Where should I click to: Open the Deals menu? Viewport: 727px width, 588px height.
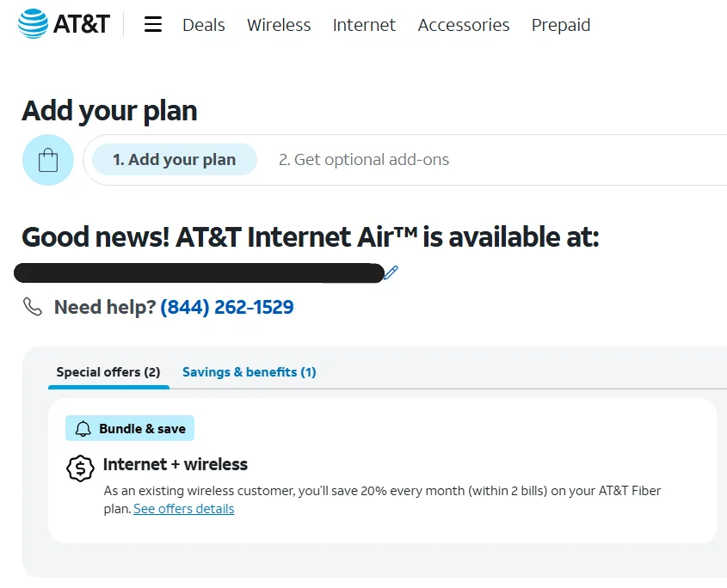click(x=203, y=26)
